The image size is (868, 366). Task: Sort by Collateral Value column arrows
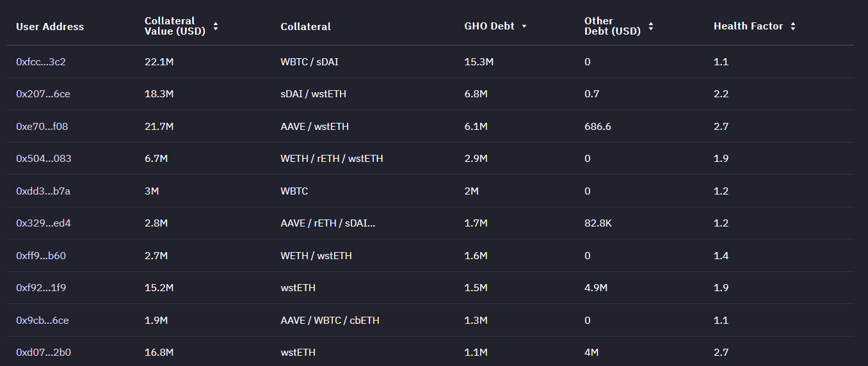(x=216, y=26)
